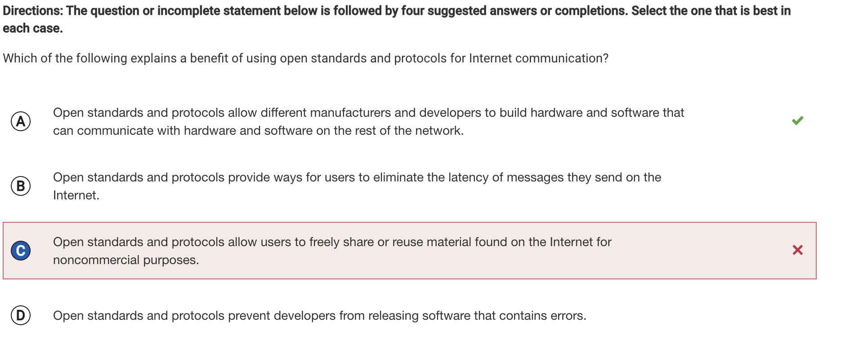Click "Internet communication?" in the question
The width and height of the screenshot is (868, 353).
(538, 58)
